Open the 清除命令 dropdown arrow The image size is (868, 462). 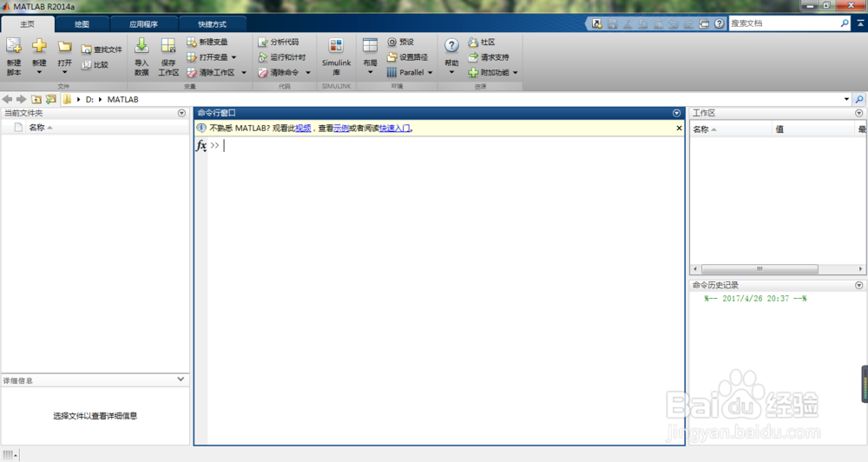click(x=308, y=73)
